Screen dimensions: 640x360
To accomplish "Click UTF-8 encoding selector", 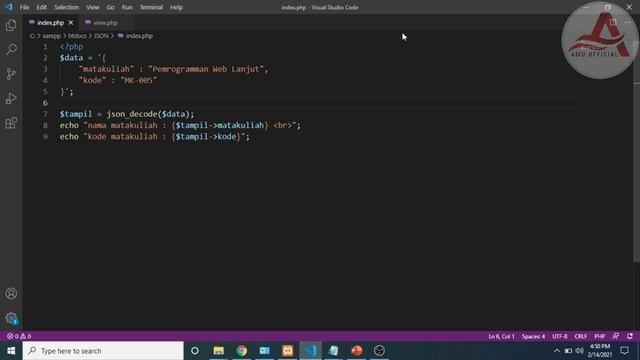I will click(560, 336).
